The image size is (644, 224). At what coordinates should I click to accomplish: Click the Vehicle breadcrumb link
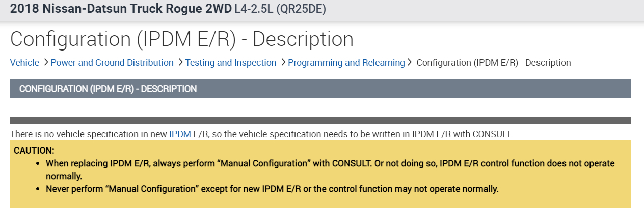click(x=24, y=63)
